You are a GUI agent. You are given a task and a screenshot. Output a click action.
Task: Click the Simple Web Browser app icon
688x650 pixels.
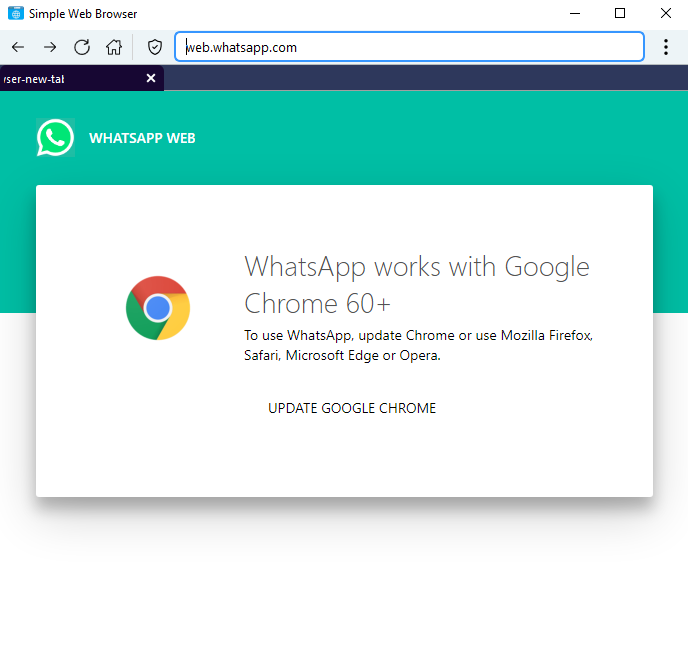(x=16, y=13)
